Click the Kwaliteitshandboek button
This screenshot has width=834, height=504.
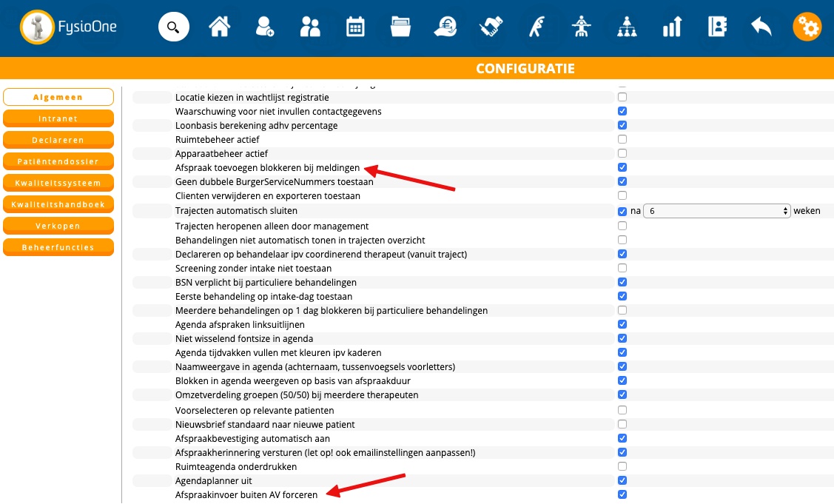tap(58, 204)
